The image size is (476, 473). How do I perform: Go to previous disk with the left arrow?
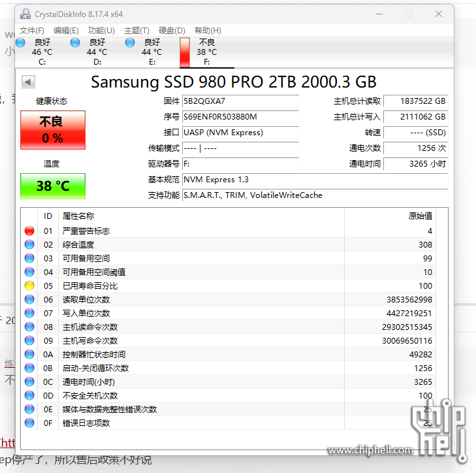tap(28, 82)
